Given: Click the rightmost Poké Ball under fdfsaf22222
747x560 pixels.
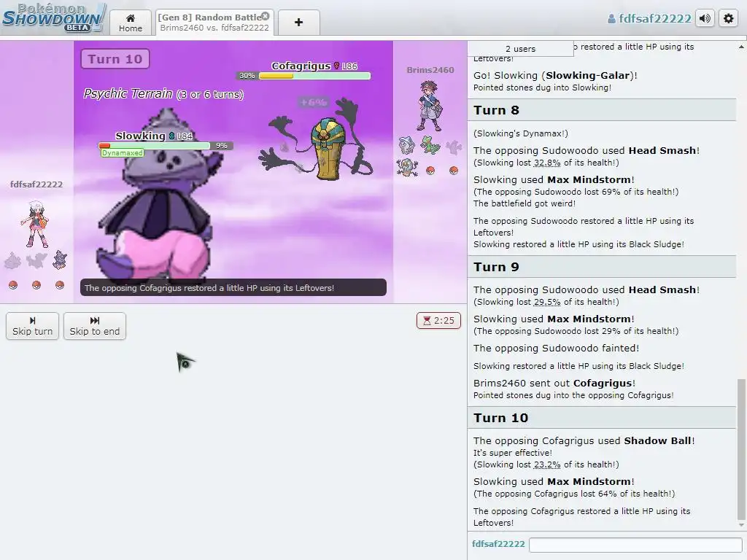Looking at the screenshot, I should click(60, 285).
